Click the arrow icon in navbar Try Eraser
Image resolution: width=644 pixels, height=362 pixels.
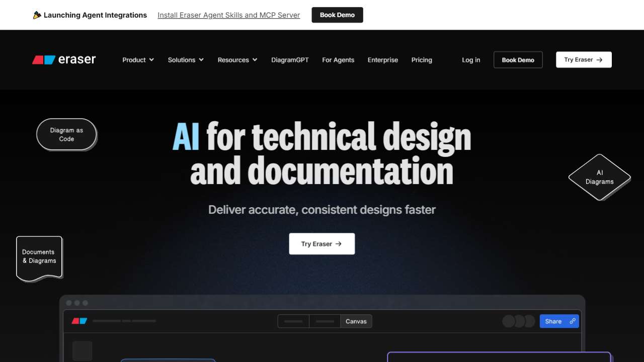[x=599, y=60]
